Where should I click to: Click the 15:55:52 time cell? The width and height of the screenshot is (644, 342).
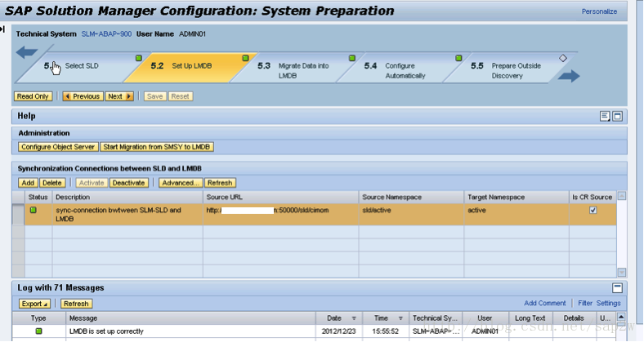(x=385, y=331)
